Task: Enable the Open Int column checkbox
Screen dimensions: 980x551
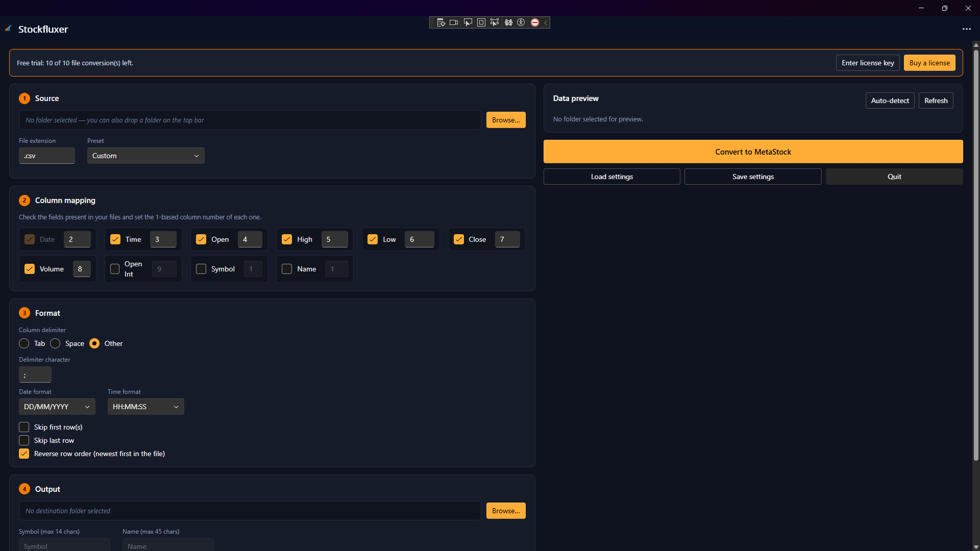Action: 115,269
